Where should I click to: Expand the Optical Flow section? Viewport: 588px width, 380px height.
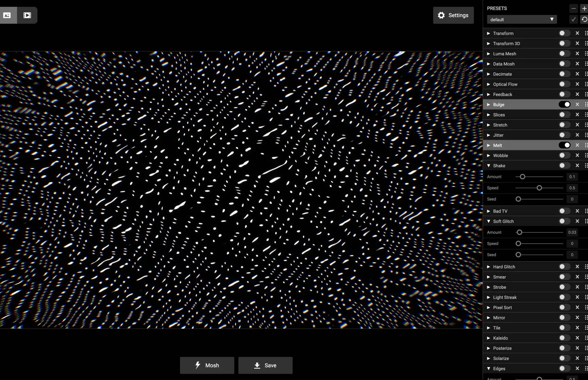click(x=489, y=84)
